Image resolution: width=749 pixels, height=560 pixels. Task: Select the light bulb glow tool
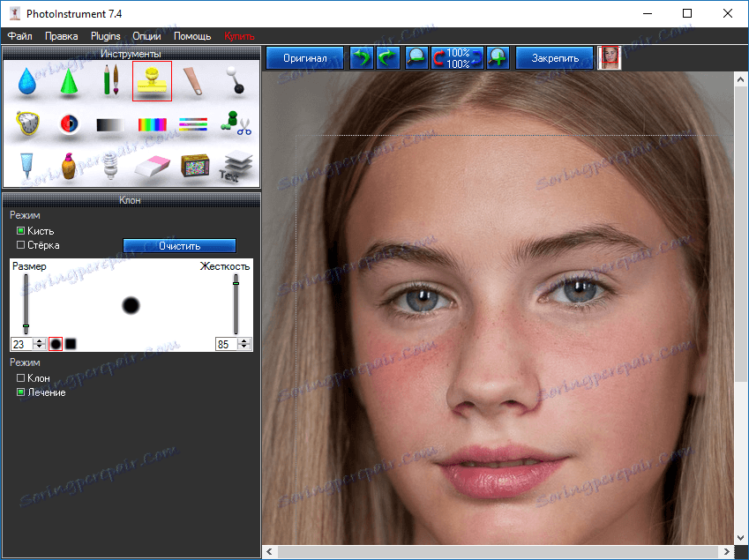pyautogui.click(x=110, y=166)
